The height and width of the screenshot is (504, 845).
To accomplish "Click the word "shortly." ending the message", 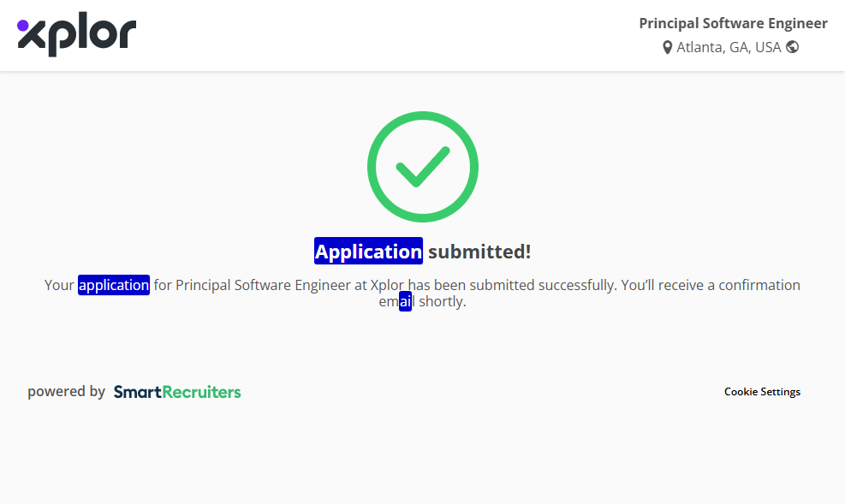I will [x=442, y=302].
